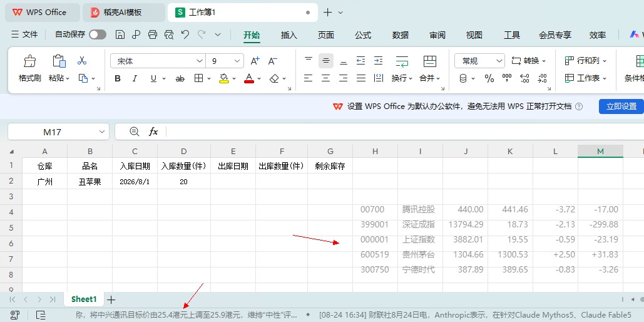This screenshot has width=644, height=322.
Task: Select cell containing 丑苹果
Action: coord(90,181)
